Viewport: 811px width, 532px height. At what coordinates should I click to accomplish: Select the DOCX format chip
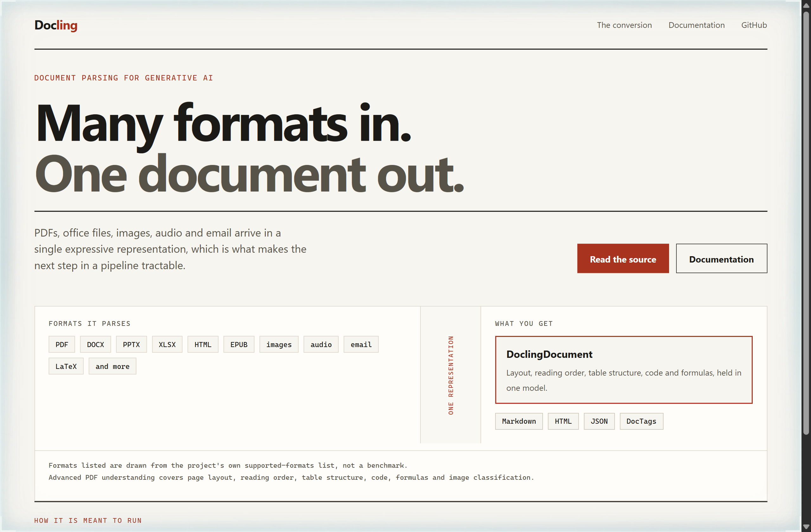(x=95, y=344)
